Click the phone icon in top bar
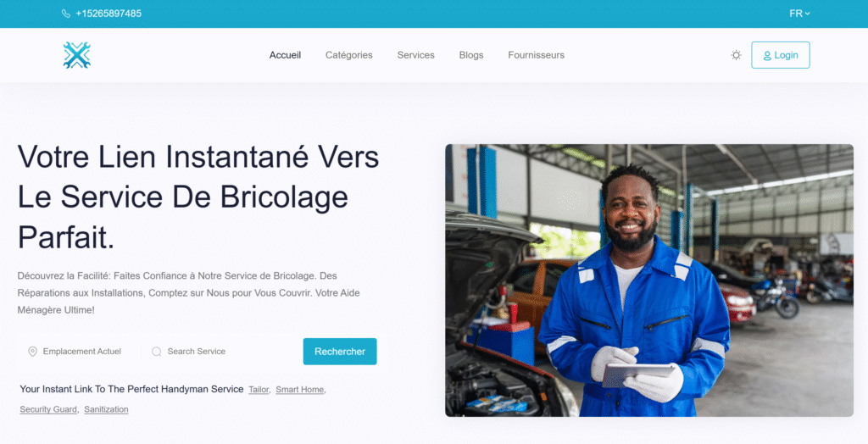868x444 pixels. [x=66, y=14]
